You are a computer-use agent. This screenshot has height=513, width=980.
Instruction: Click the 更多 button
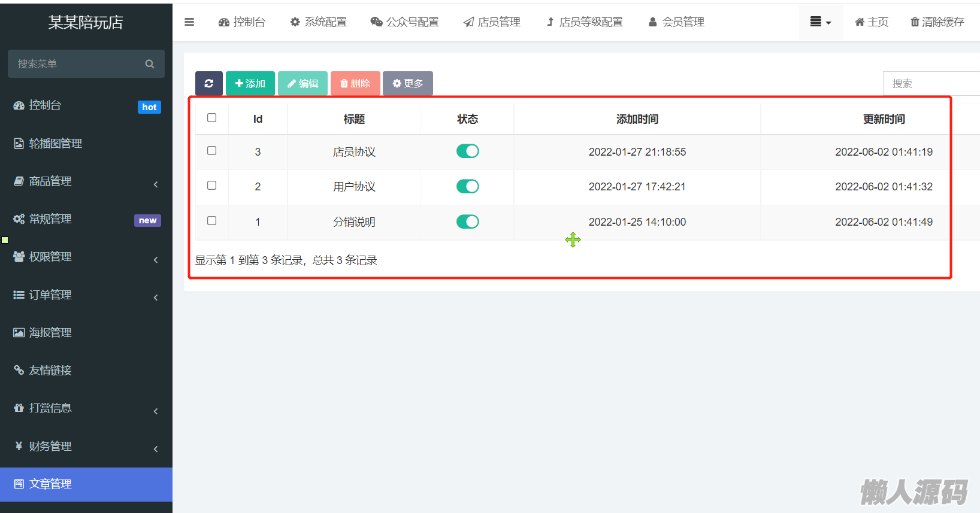click(407, 83)
